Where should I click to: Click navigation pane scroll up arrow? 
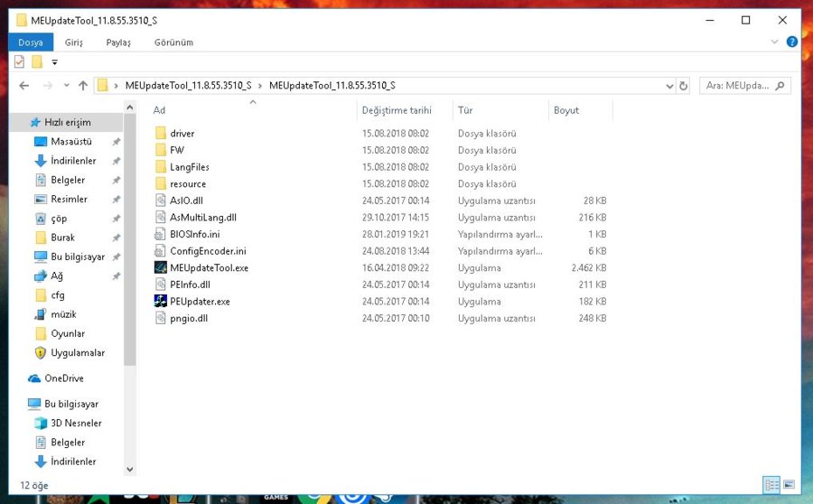130,107
